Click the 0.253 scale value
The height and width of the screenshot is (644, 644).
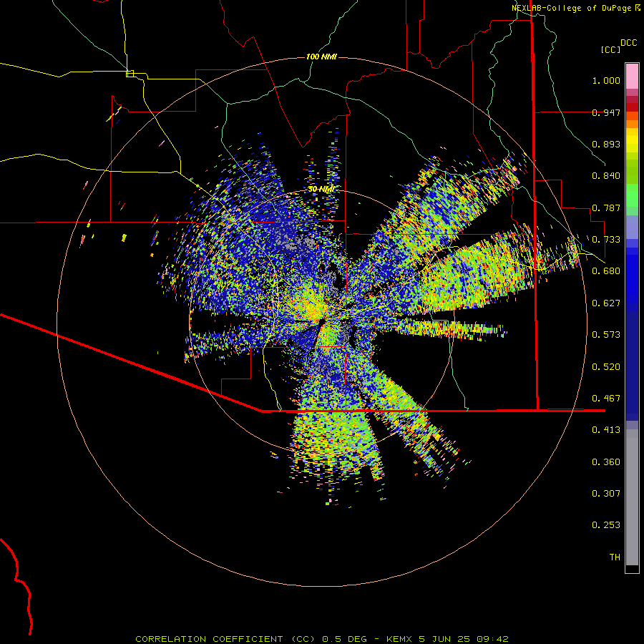[x=606, y=525]
